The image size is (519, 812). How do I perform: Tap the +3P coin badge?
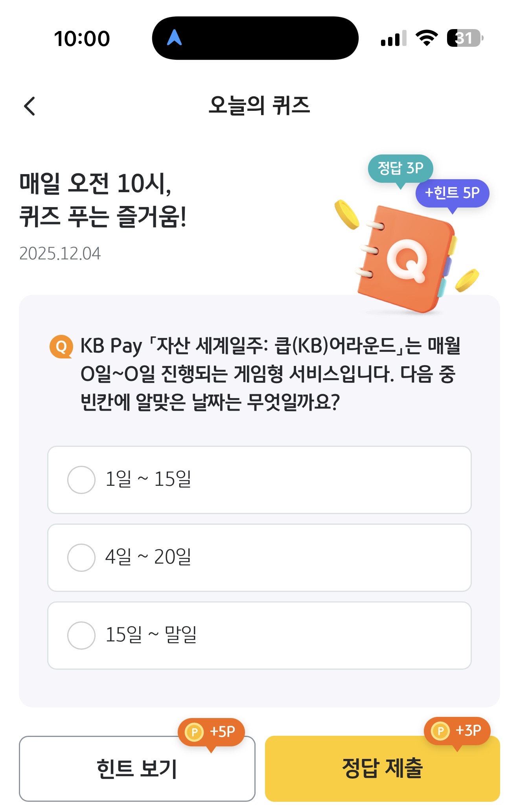tap(457, 731)
